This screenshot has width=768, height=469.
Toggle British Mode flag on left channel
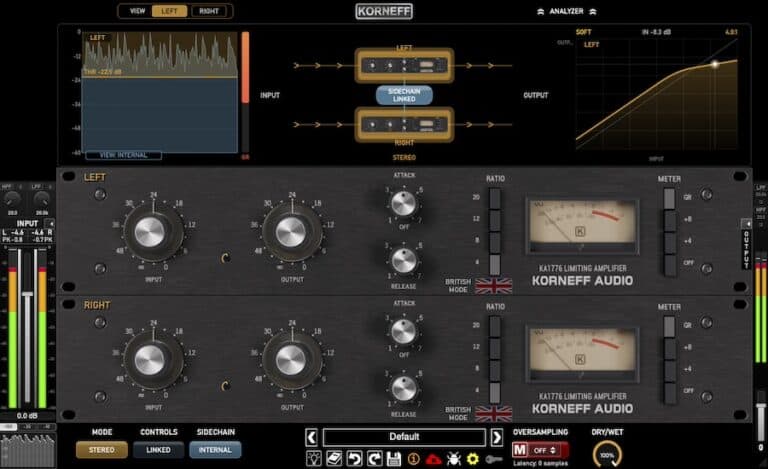coord(493,285)
